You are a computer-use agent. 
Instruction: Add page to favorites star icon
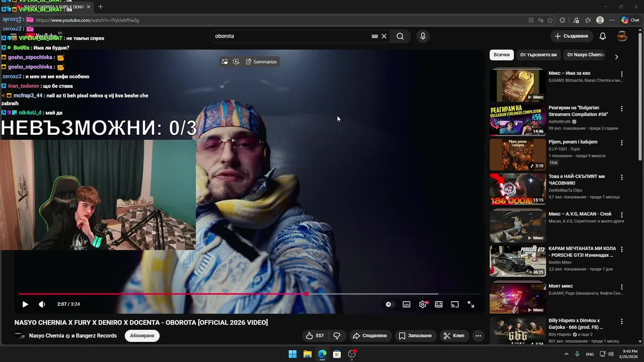pos(550,20)
